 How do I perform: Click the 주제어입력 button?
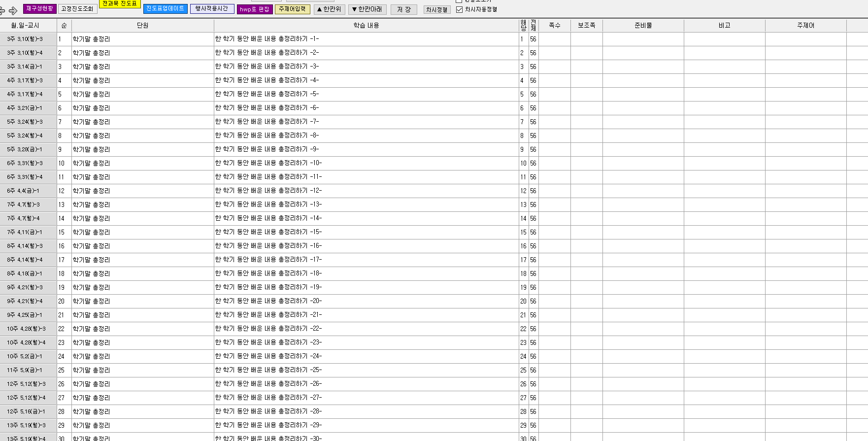click(x=293, y=9)
